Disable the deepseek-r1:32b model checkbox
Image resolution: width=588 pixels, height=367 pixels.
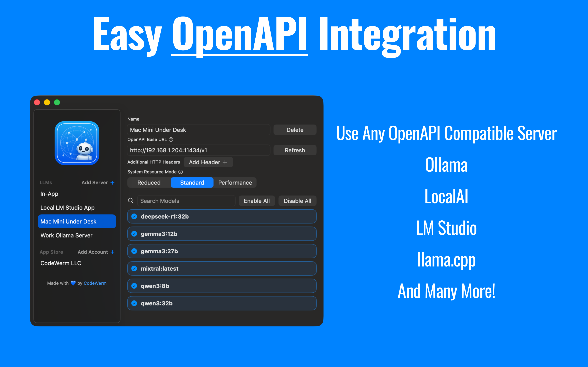(134, 216)
